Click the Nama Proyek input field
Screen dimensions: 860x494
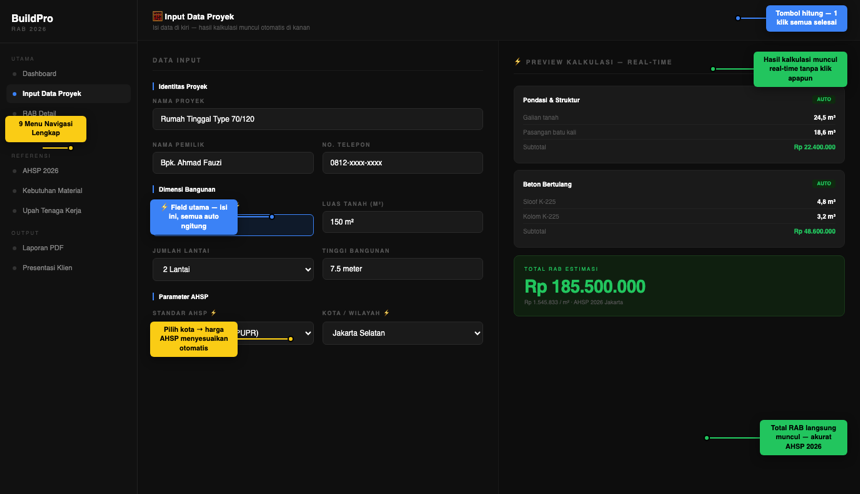click(x=318, y=119)
